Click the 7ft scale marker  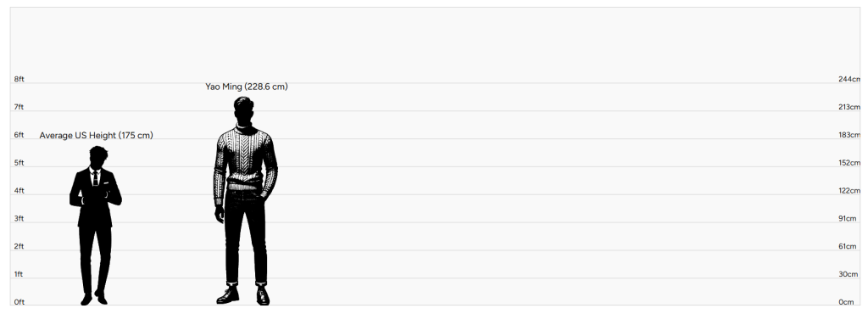coord(19,107)
